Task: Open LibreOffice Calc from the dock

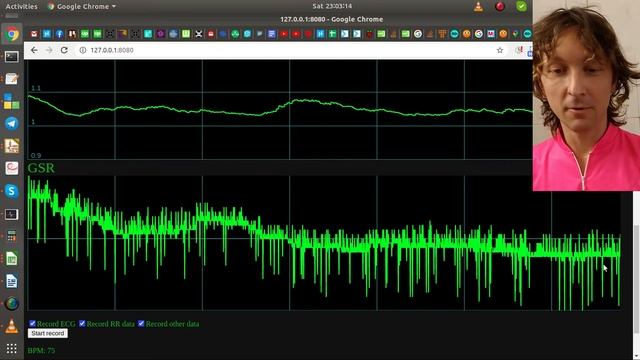Action: point(12,258)
